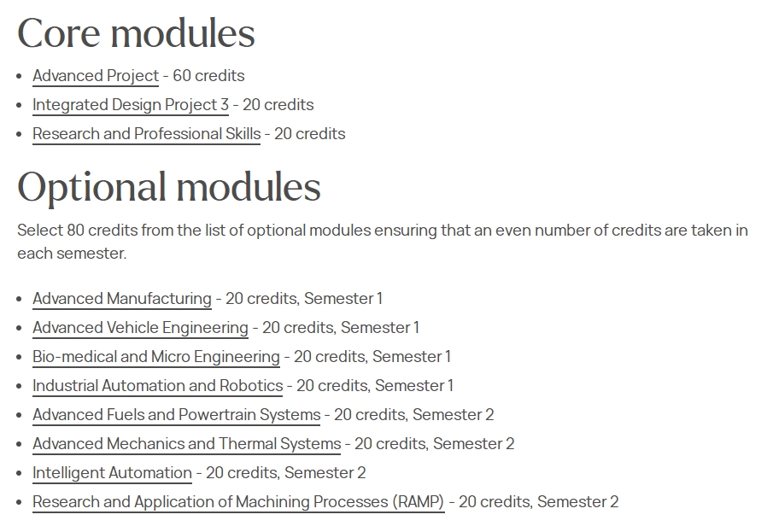Image resolution: width=767 pixels, height=532 pixels.
Task: Open the Advanced Manufacturing module link
Action: (122, 298)
